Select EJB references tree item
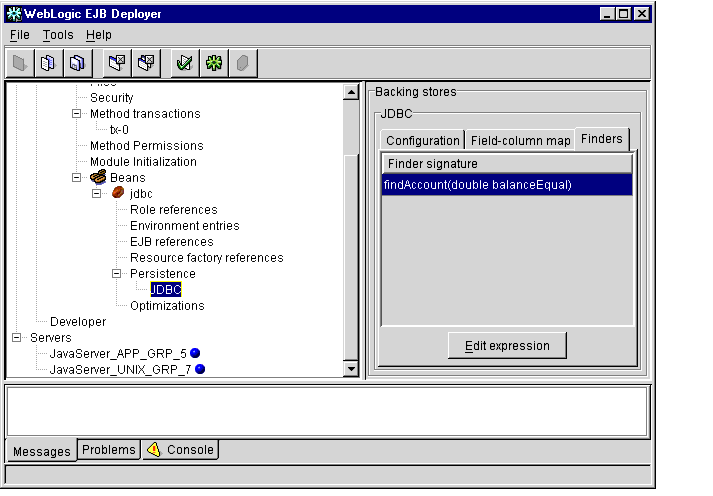713x496 pixels. [171, 241]
